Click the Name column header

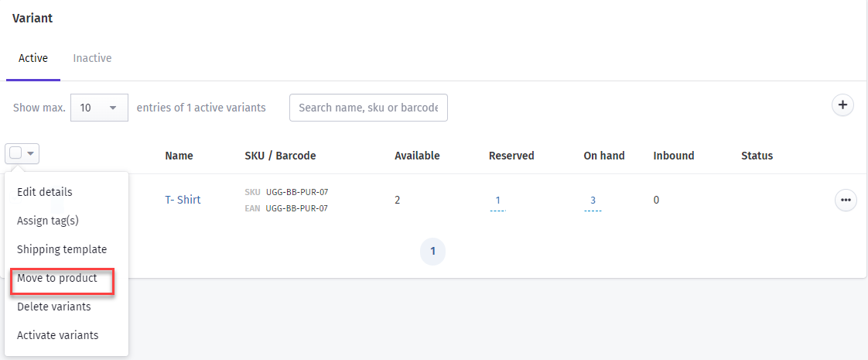tap(179, 156)
